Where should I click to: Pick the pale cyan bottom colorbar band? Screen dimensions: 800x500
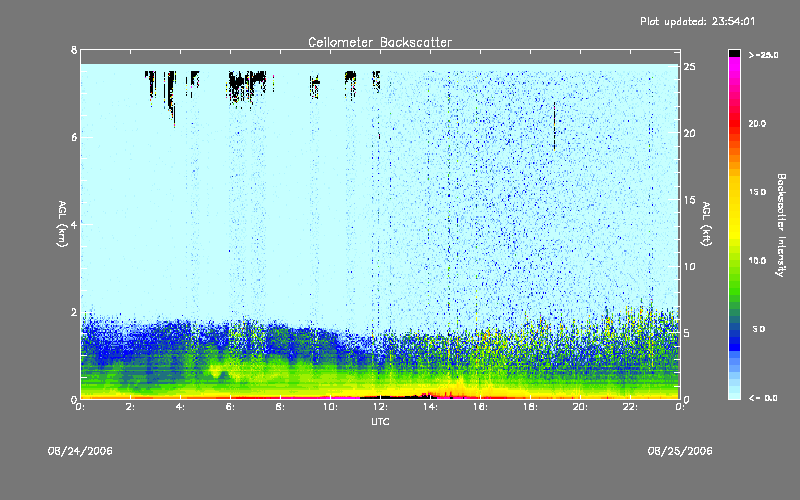click(734, 395)
